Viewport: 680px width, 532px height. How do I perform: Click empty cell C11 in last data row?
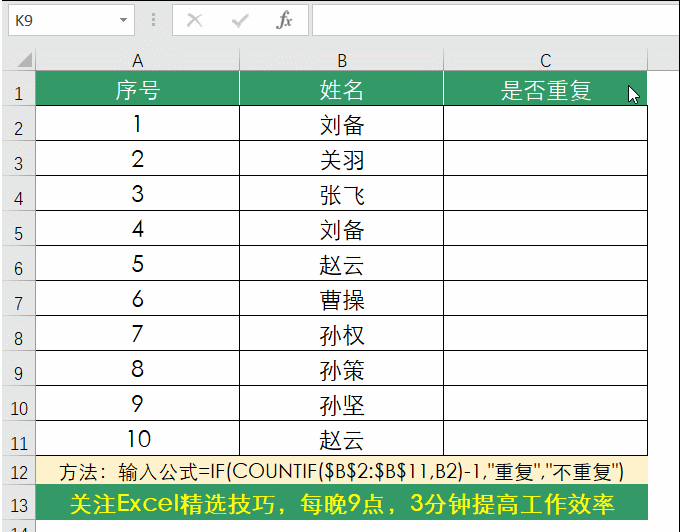[546, 439]
